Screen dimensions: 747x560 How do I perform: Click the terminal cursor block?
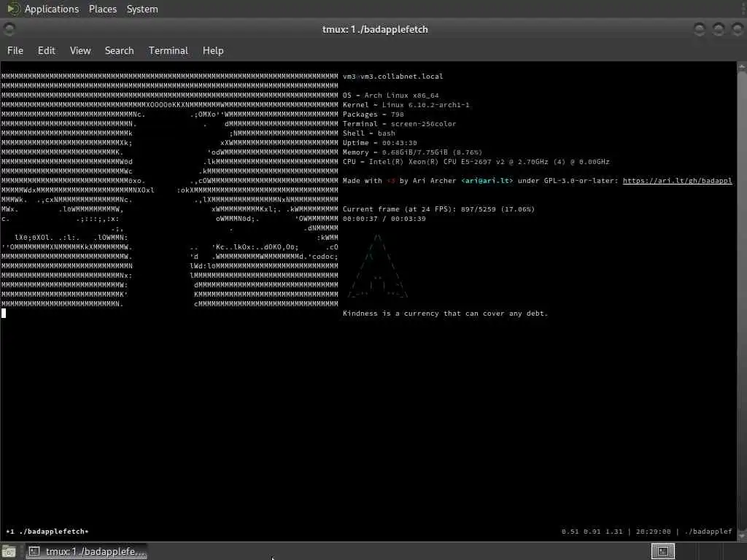tap(4, 313)
